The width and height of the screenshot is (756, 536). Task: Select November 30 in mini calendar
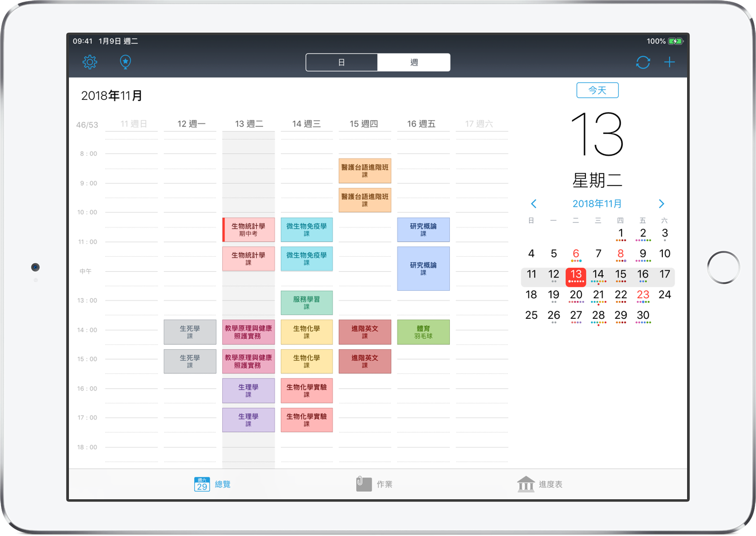[643, 316]
